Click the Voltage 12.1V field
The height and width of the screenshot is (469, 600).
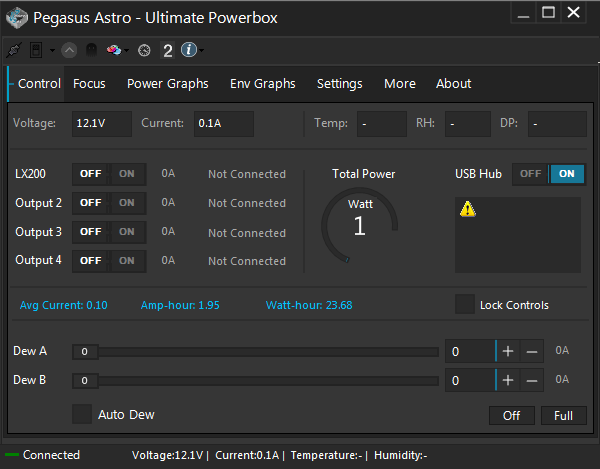coord(102,124)
